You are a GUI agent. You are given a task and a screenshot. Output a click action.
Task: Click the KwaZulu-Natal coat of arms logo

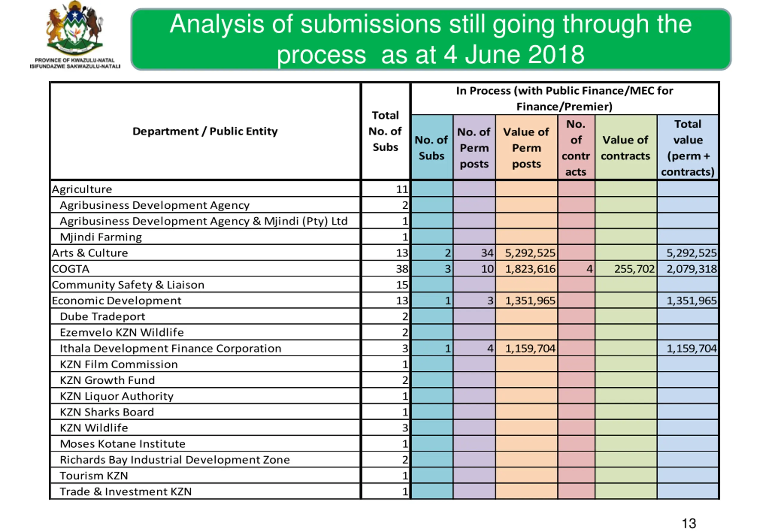click(x=75, y=35)
